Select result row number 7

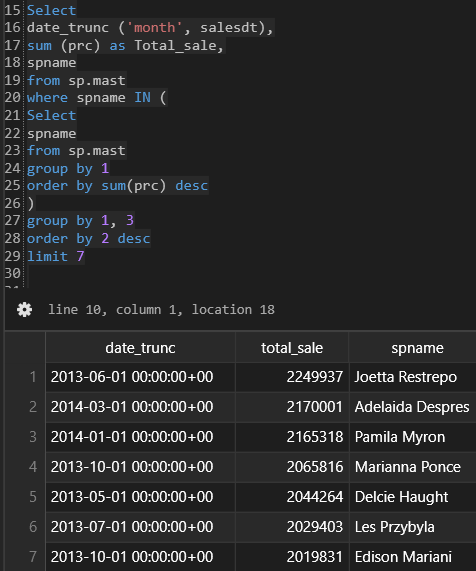(x=33, y=556)
